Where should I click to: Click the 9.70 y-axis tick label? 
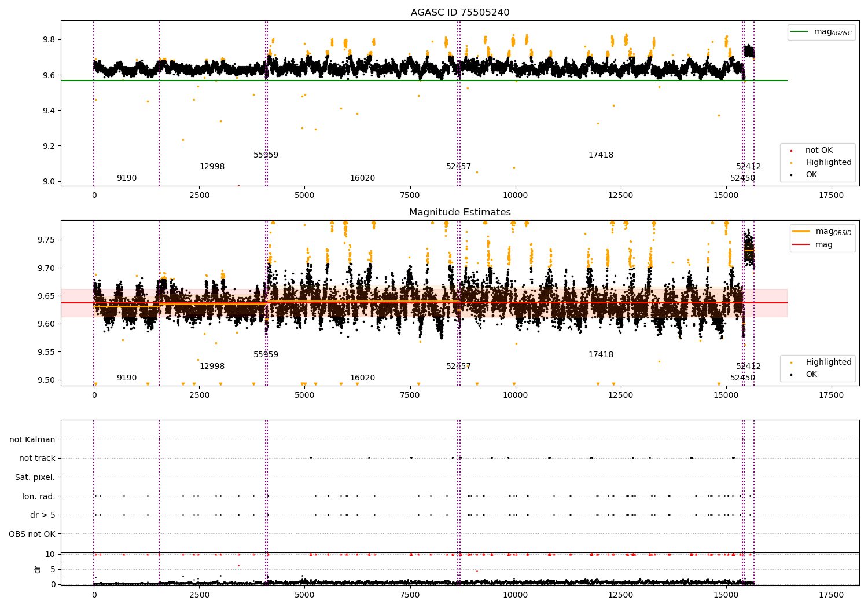pos(46,269)
